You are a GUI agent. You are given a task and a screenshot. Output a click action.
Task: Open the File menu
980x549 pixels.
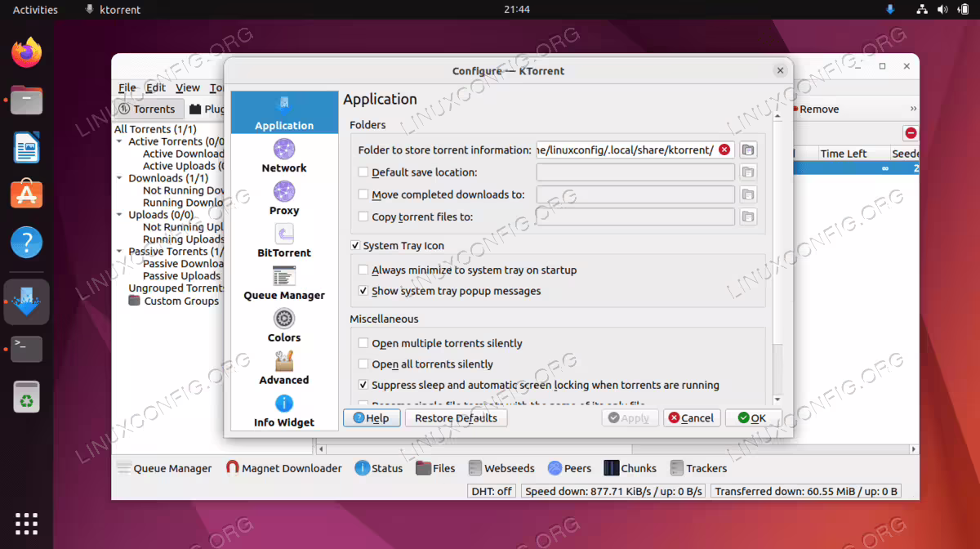pos(127,87)
